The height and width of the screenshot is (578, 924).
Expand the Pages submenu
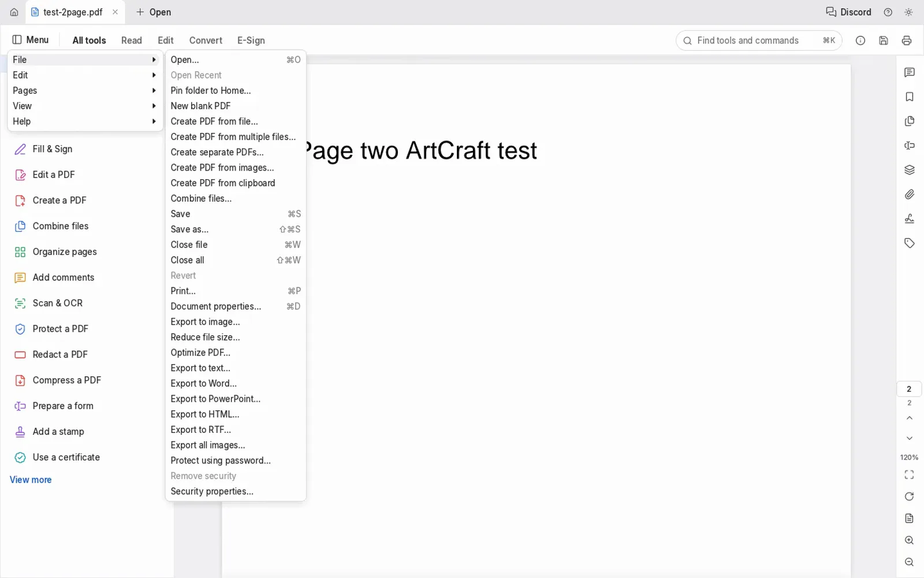click(x=85, y=91)
